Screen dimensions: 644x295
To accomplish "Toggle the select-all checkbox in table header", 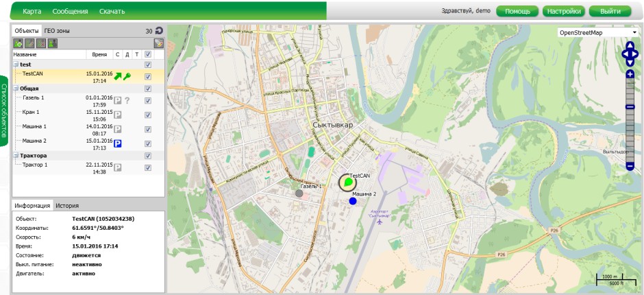I will pos(148,54).
